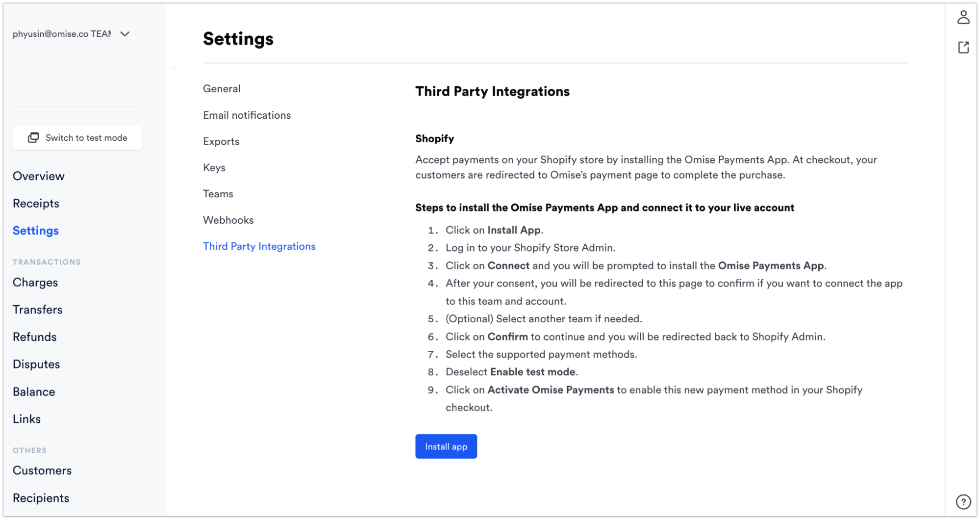Viewport: 980px width, 520px height.
Task: Select Overview in the sidebar
Action: [38, 176]
